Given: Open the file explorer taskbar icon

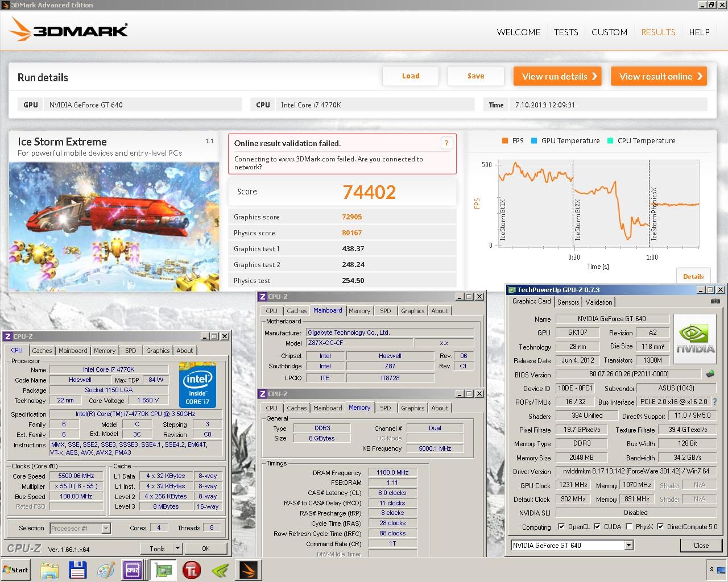Looking at the screenshot, I should click(x=49, y=569).
